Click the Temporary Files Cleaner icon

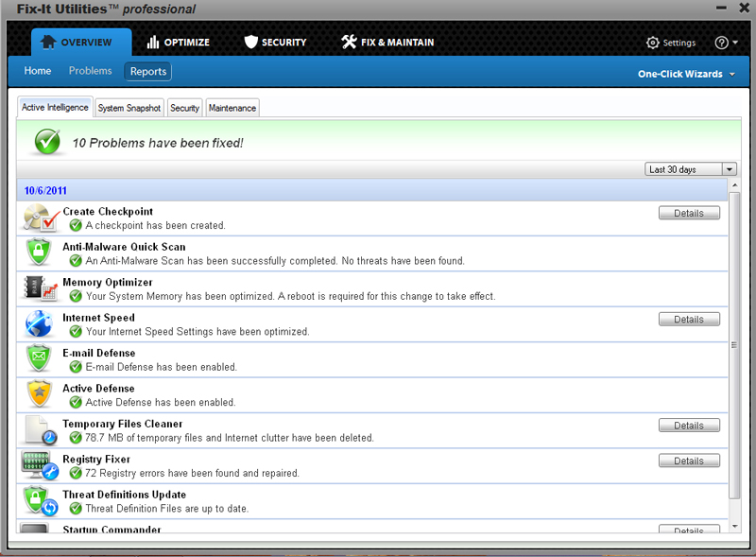[x=40, y=430]
